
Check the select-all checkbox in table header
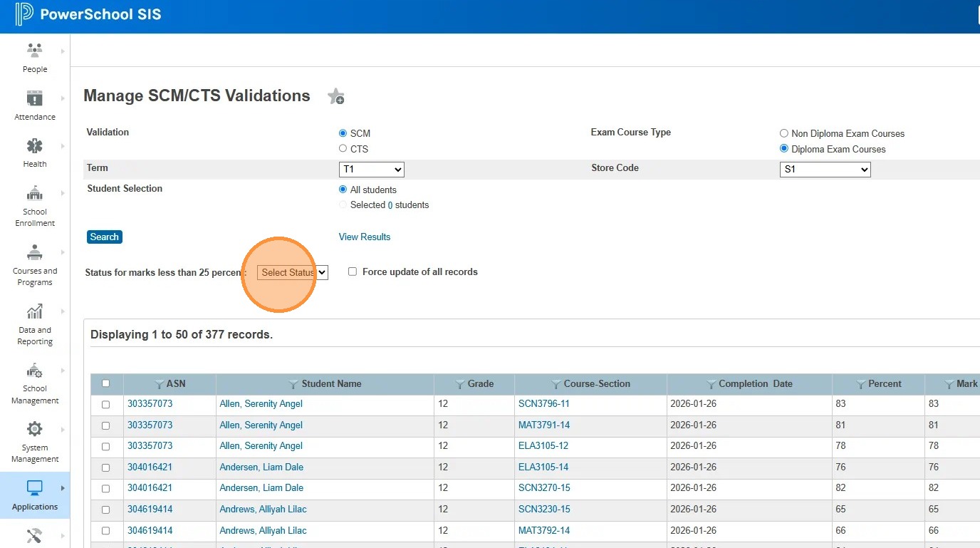[x=106, y=383]
